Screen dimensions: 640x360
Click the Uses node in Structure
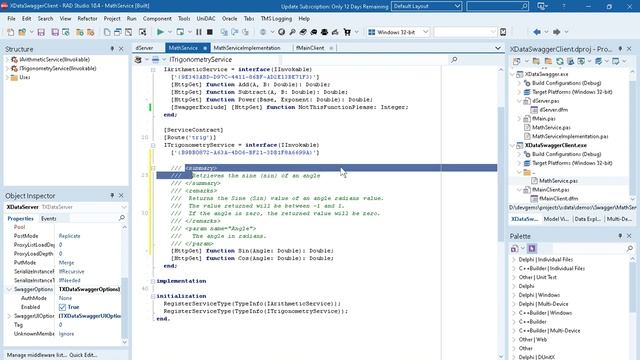[x=24, y=77]
